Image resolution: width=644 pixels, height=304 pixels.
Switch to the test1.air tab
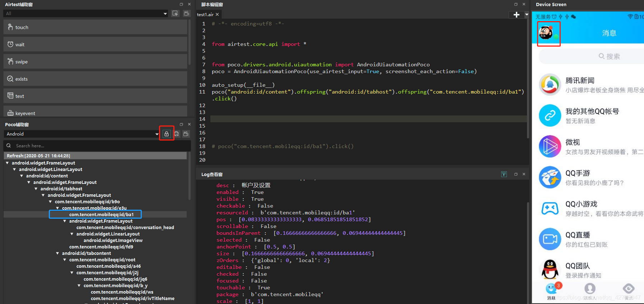click(205, 14)
